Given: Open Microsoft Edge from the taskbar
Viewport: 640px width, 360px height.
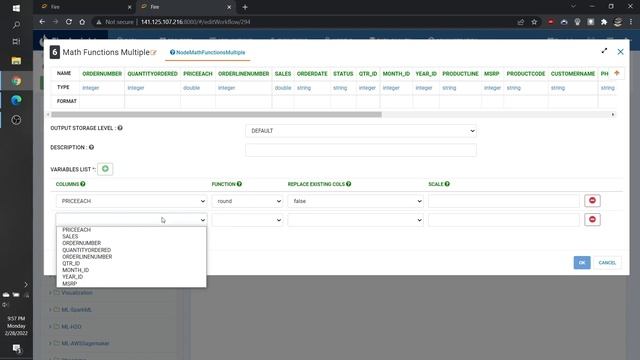Looking at the screenshot, I should coord(16,100).
